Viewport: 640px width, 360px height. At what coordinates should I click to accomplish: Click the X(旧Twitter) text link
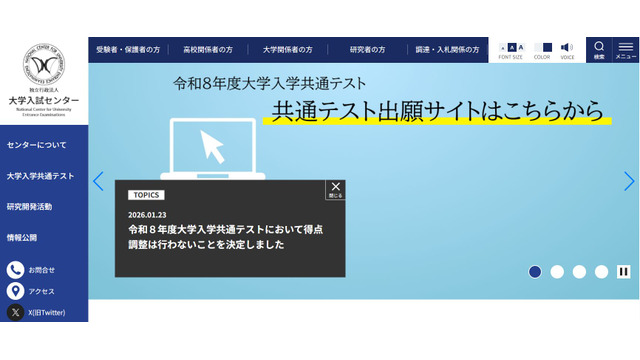pos(47,313)
